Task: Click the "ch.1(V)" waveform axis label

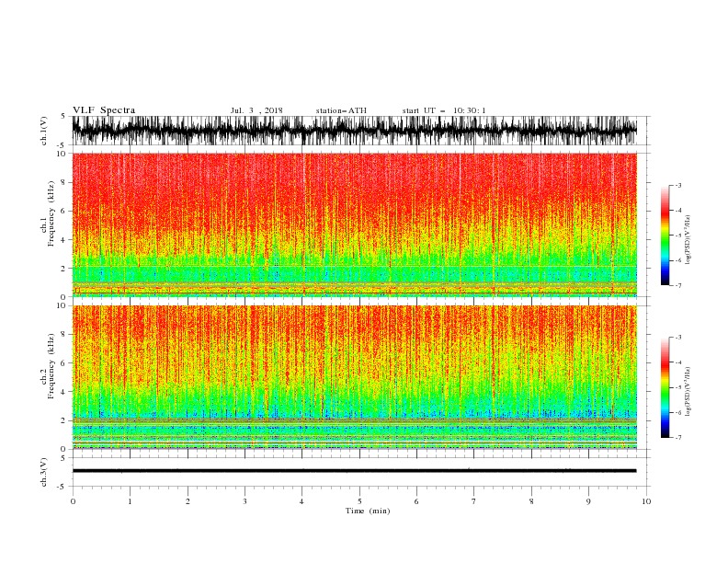Action: [x=44, y=131]
